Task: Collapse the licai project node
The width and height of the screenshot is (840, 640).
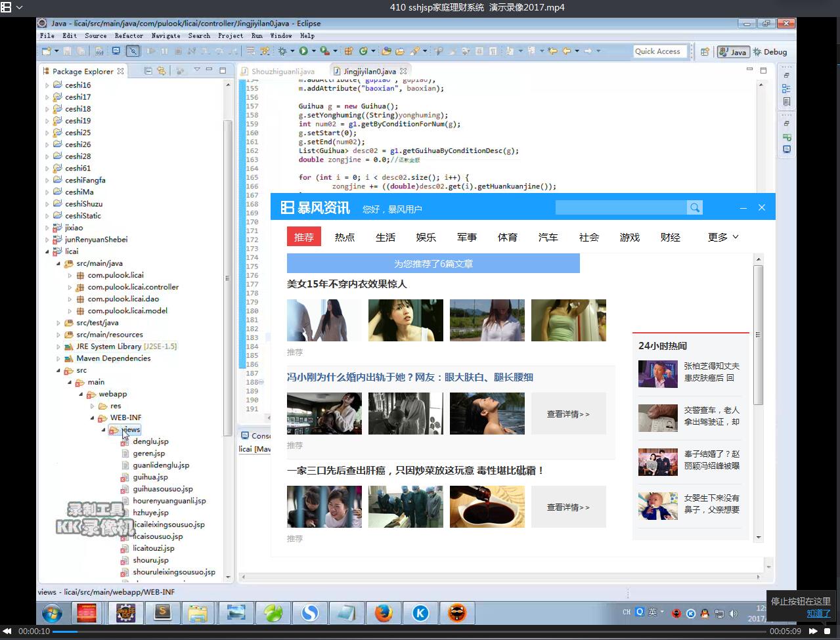Action: point(47,251)
